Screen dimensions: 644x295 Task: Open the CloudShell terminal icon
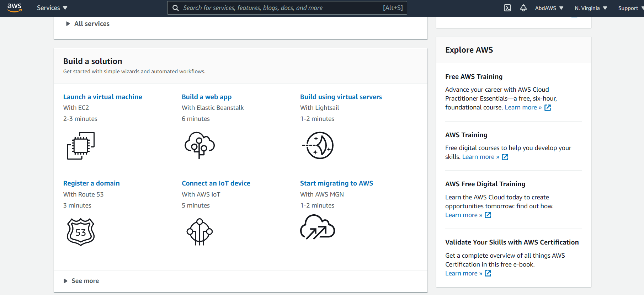pyautogui.click(x=507, y=8)
